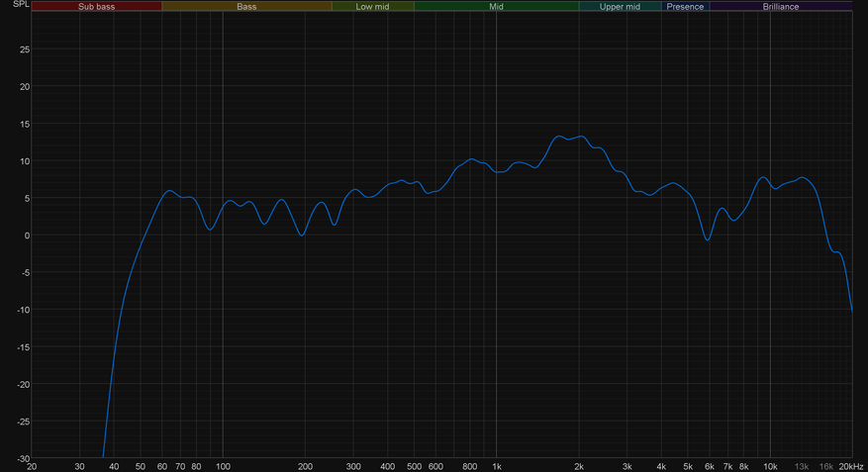Click the 1k frequency axis label
Viewport: 868px width, 472px height.
pyautogui.click(x=497, y=466)
